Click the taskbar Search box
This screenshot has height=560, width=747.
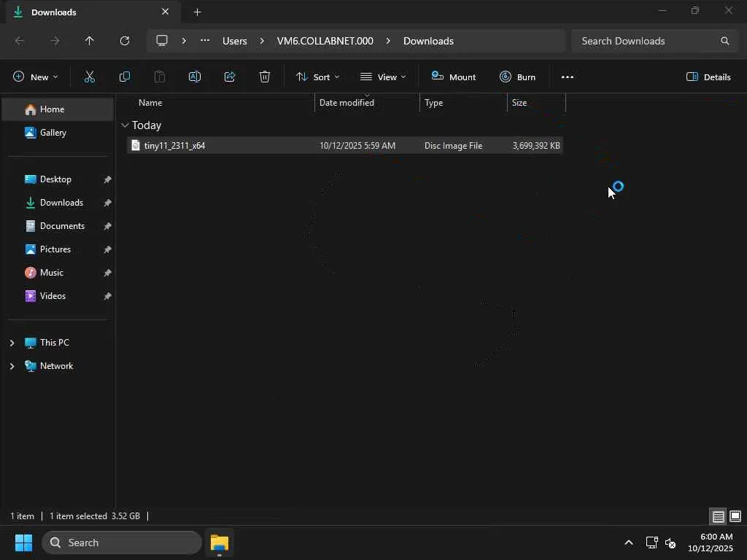tap(122, 542)
